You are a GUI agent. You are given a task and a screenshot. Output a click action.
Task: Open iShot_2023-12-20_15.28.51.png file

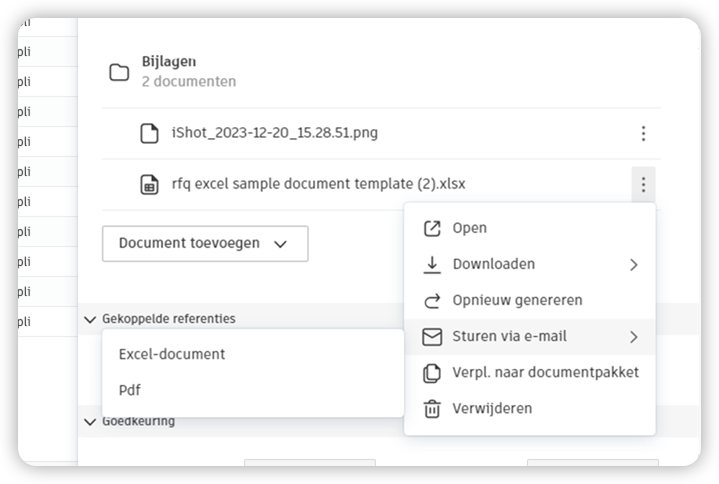[275, 133]
